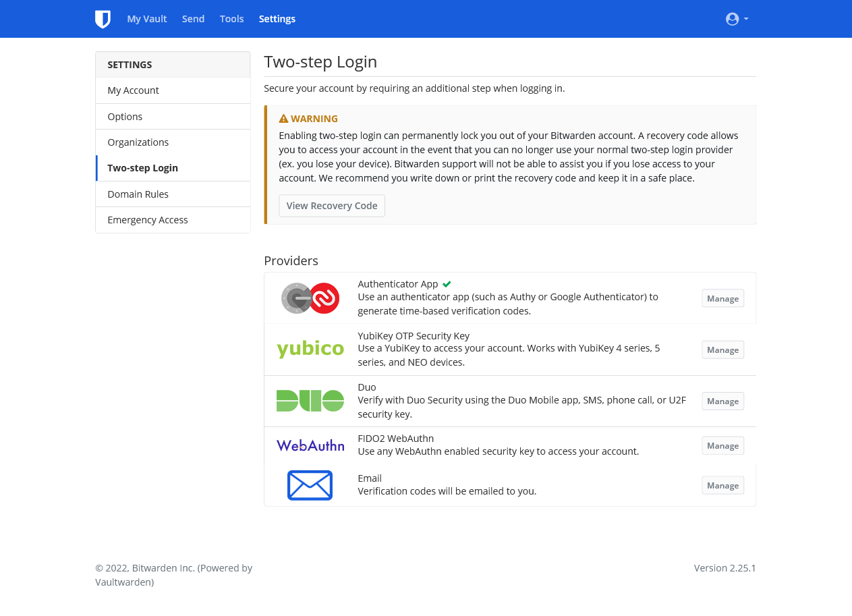Manage the Authenticator App provider
The width and height of the screenshot is (852, 616).
[722, 299]
